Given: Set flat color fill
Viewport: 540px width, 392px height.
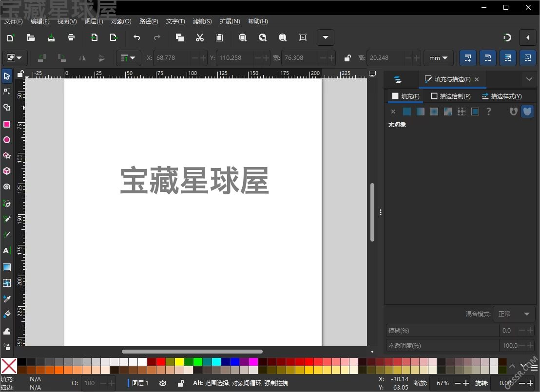Looking at the screenshot, I should (x=407, y=112).
